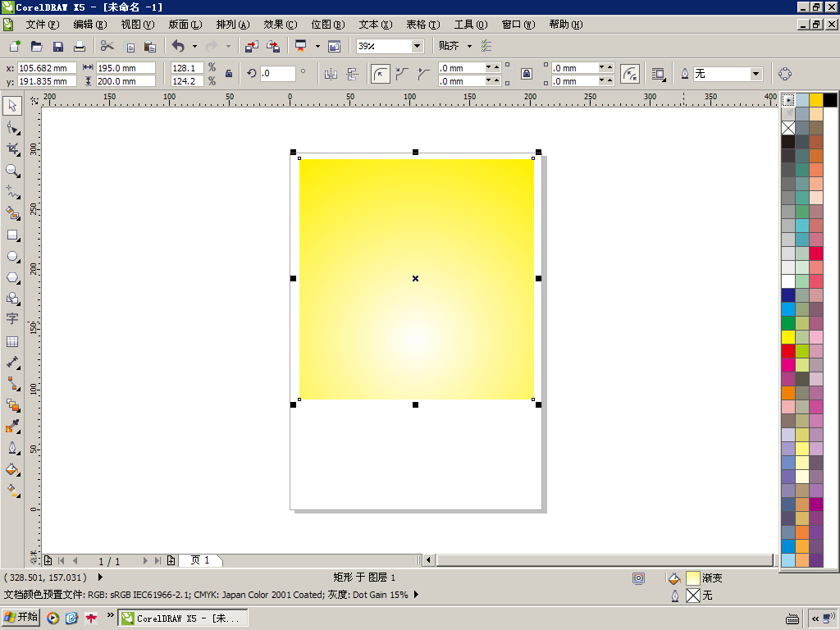
Task: Pick the Smart fill tool
Action: click(12, 213)
